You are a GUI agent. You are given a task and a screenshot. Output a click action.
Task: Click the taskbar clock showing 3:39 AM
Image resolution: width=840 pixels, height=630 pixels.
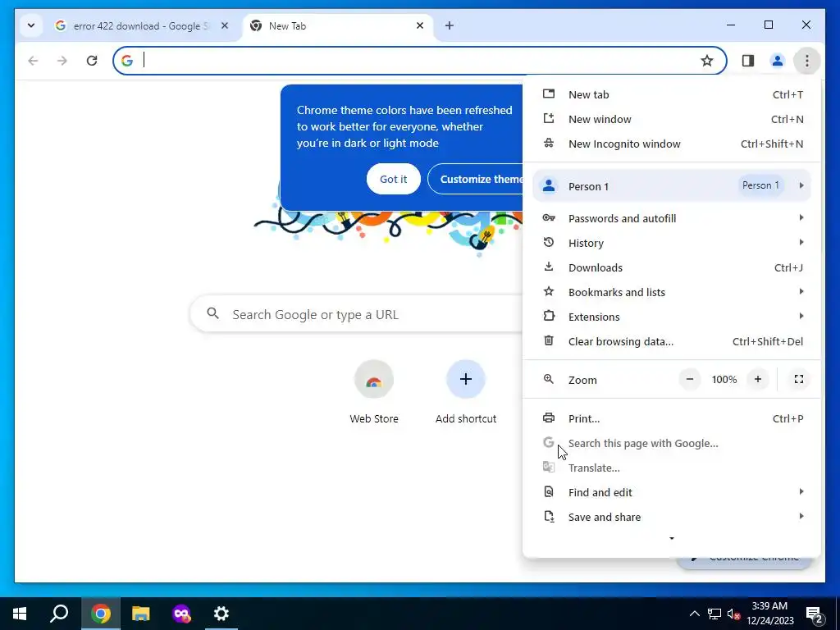(769, 614)
